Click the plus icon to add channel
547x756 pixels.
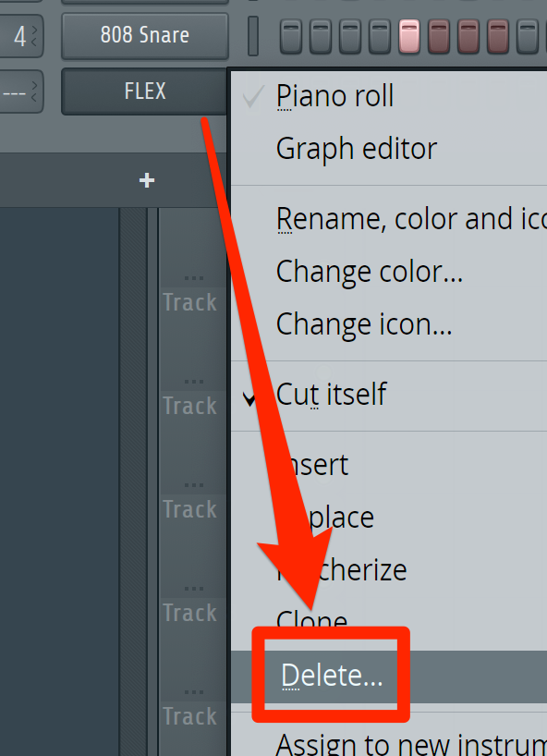click(147, 181)
